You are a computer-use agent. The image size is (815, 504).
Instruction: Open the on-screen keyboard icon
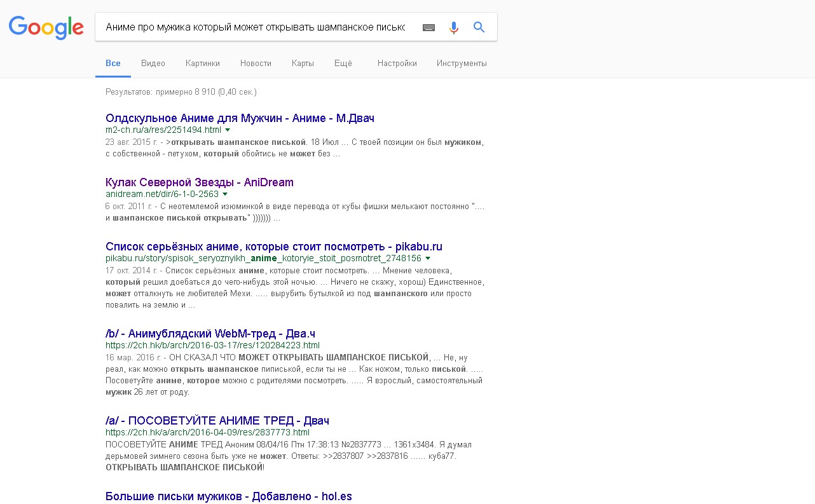428,27
